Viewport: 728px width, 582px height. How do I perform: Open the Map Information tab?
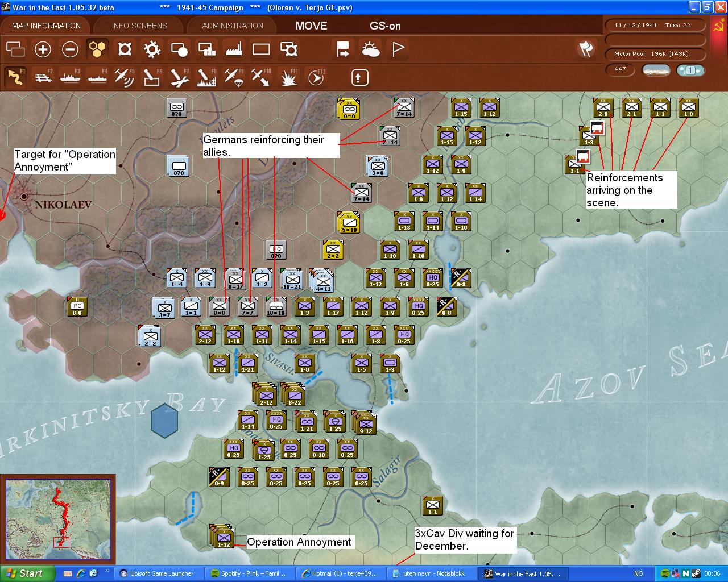[47, 26]
